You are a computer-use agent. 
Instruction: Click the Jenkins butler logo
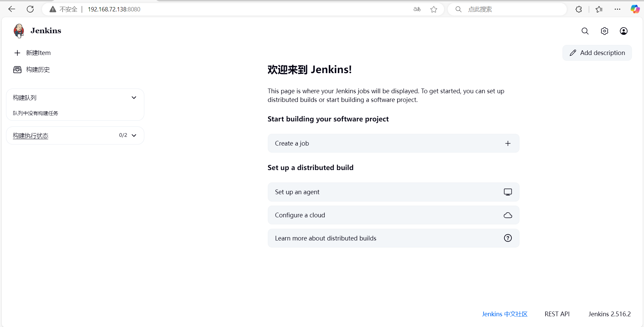19,31
